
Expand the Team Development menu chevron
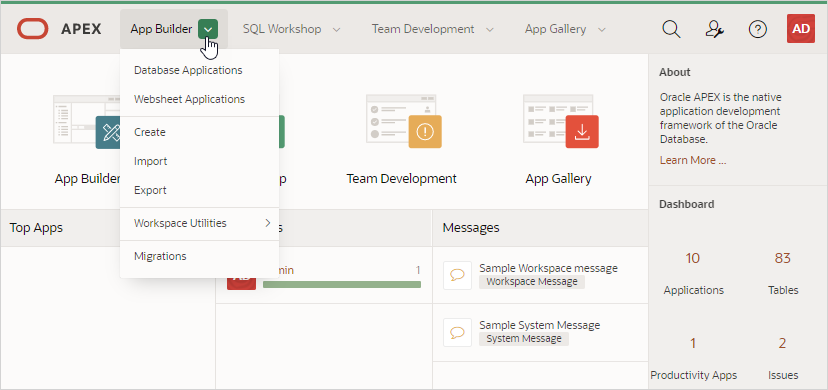pyautogui.click(x=490, y=30)
